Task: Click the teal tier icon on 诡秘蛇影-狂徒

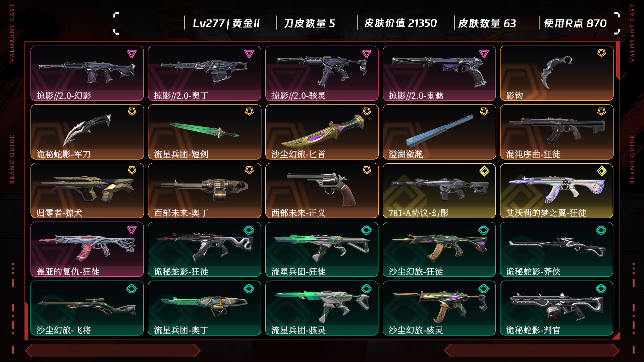Action: tap(249, 230)
